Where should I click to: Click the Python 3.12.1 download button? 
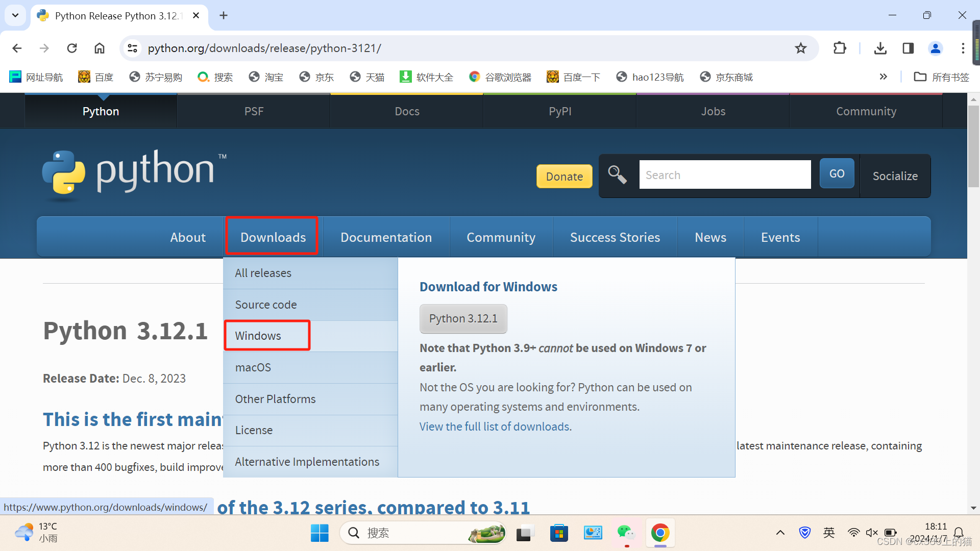point(463,318)
